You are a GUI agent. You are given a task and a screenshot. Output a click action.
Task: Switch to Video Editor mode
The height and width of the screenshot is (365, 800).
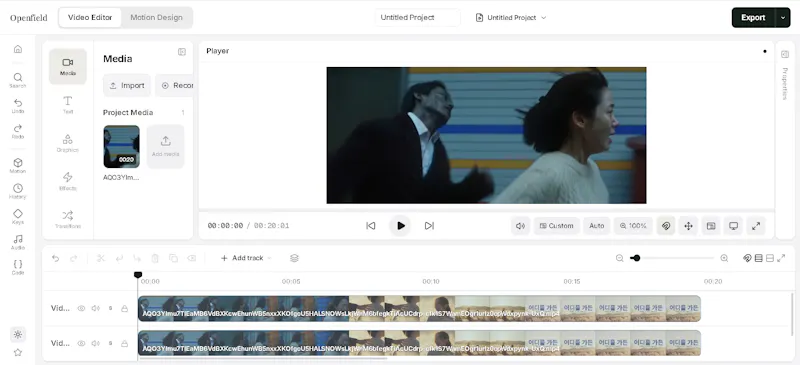pyautogui.click(x=90, y=17)
